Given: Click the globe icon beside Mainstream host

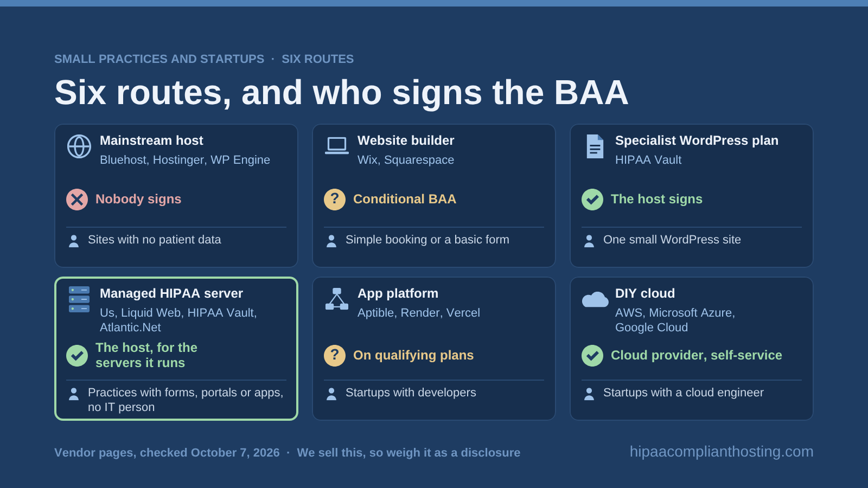Looking at the screenshot, I should tap(79, 146).
